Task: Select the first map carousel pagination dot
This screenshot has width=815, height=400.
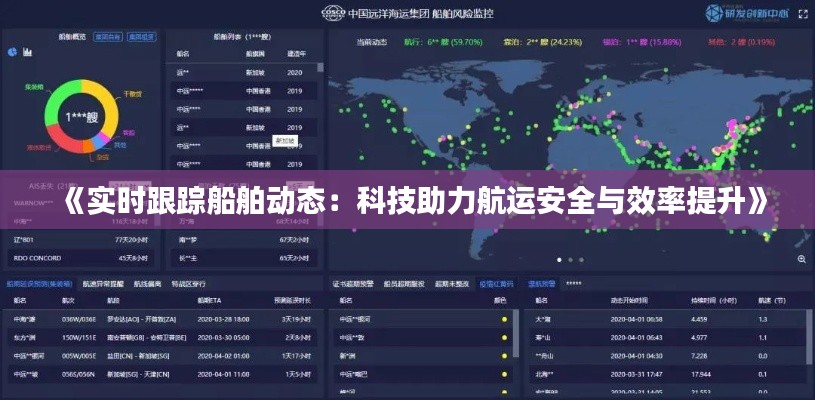Action: (x=559, y=260)
